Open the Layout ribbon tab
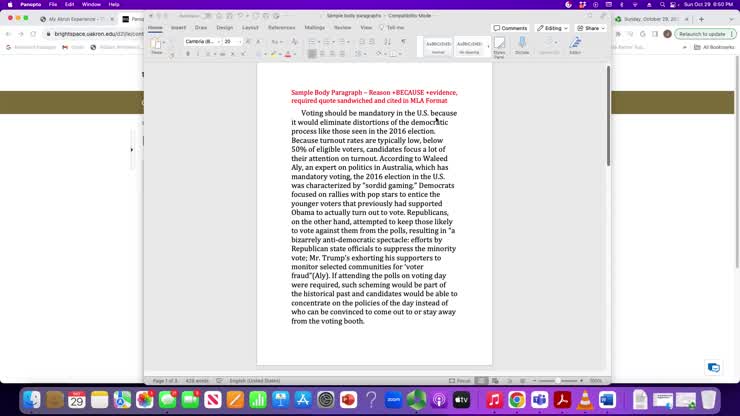The height and width of the screenshot is (416, 740). [250, 28]
